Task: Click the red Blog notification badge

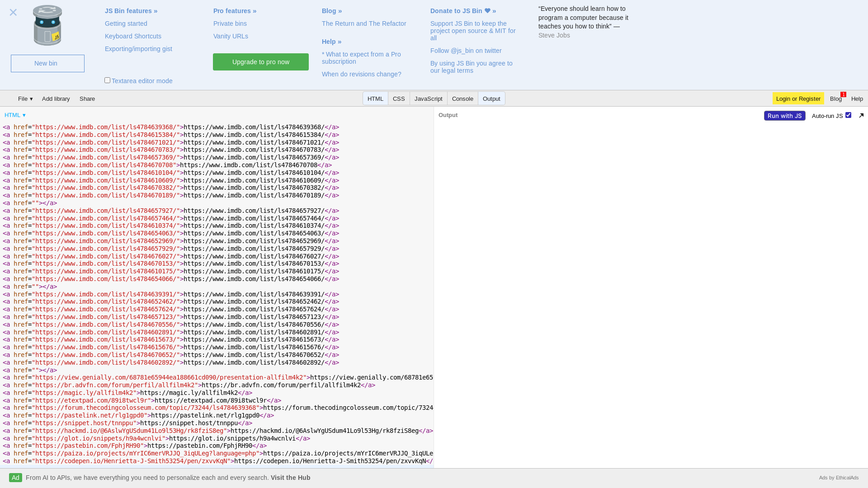Action: [x=843, y=94]
